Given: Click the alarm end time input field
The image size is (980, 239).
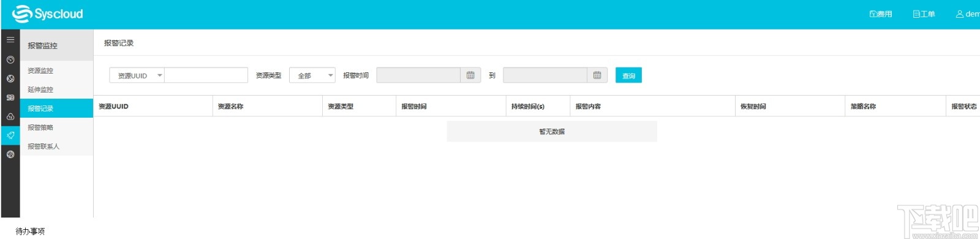Looking at the screenshot, I should tap(545, 75).
